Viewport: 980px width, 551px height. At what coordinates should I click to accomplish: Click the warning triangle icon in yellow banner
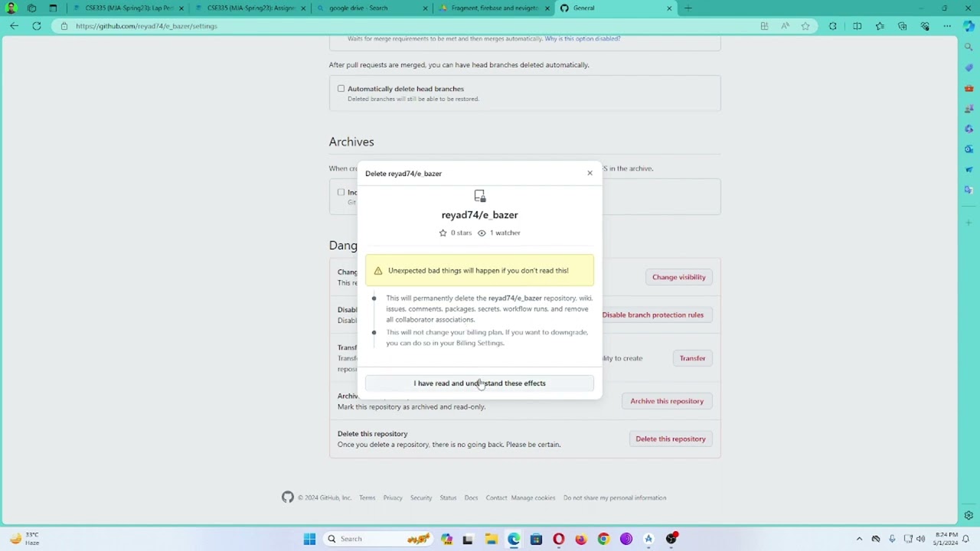[x=378, y=271]
